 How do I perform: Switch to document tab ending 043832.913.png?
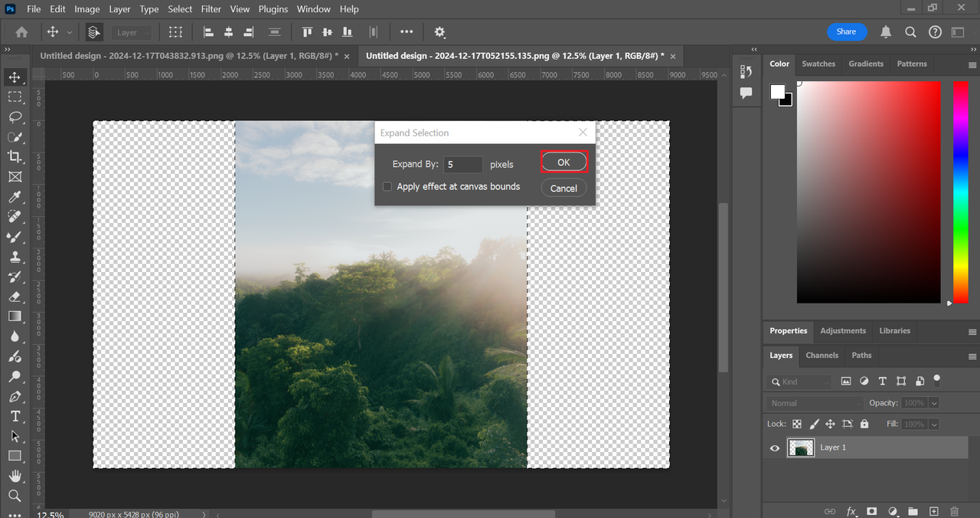coord(189,56)
